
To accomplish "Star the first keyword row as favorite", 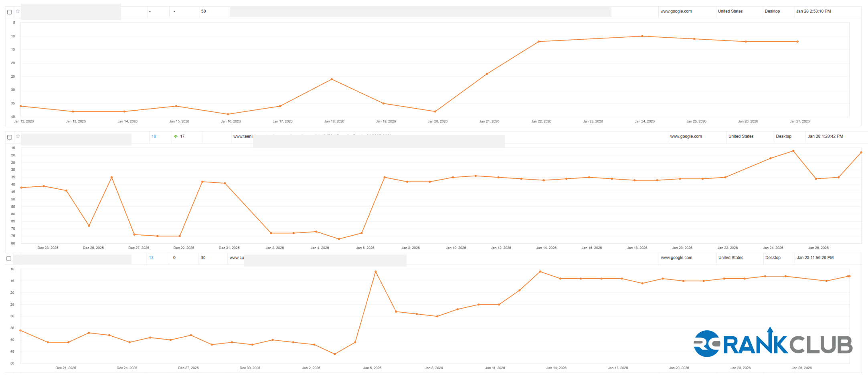I will coord(18,11).
